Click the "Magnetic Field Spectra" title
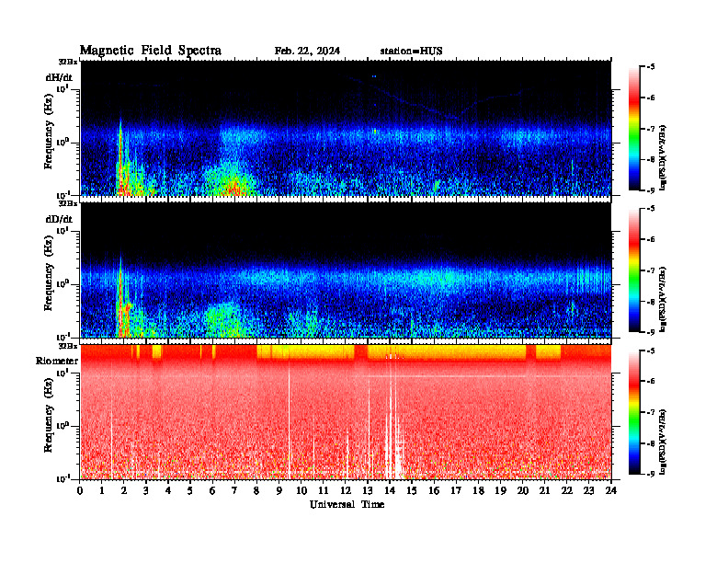Image resolution: width=728 pixels, height=563 pixels. click(x=151, y=51)
